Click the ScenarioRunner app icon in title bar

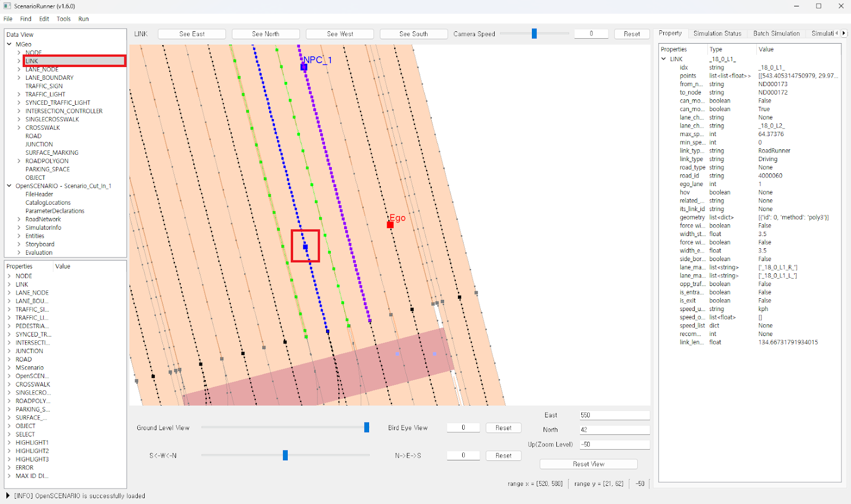click(7, 6)
